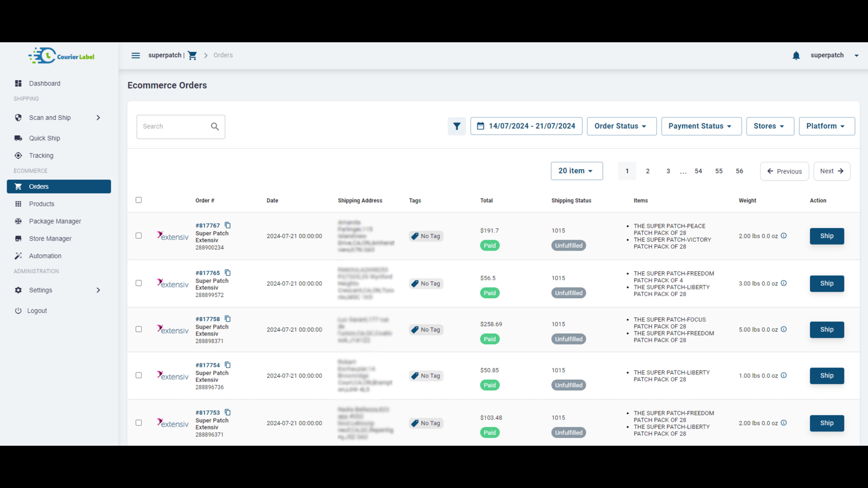The height and width of the screenshot is (488, 868).
Task: Click the Orders breadcrumb text
Action: point(223,55)
